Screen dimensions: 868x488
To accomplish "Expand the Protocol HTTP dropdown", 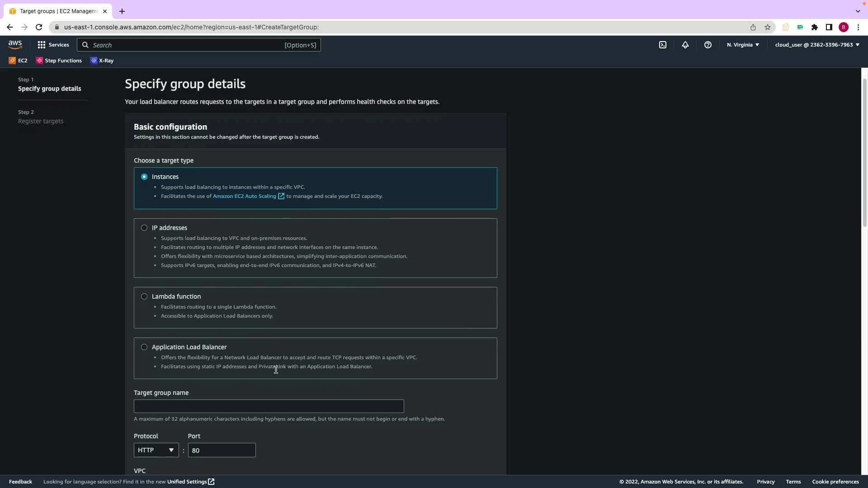I will coord(156,450).
